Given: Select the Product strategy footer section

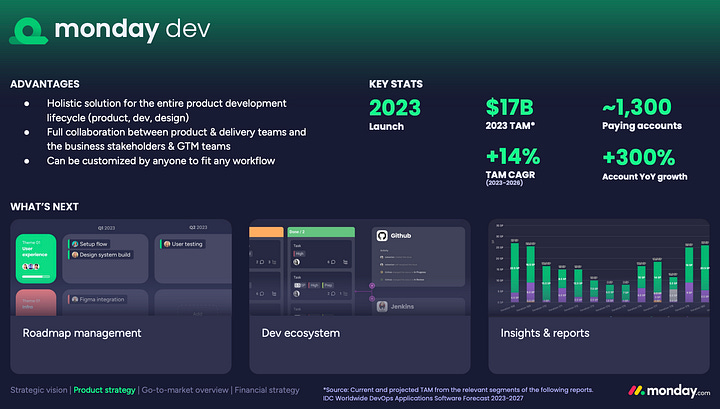Looking at the screenshot, I should [x=104, y=390].
